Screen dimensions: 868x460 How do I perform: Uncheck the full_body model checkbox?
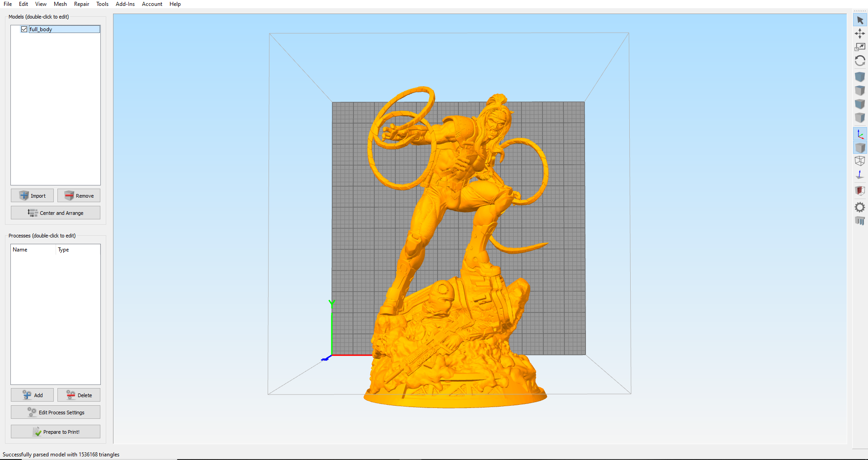point(24,29)
